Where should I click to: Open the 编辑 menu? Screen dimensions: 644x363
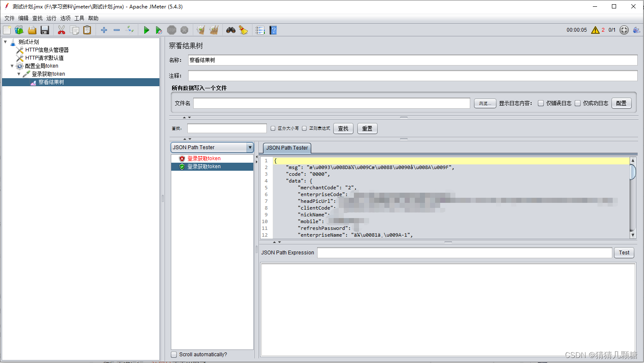point(23,18)
